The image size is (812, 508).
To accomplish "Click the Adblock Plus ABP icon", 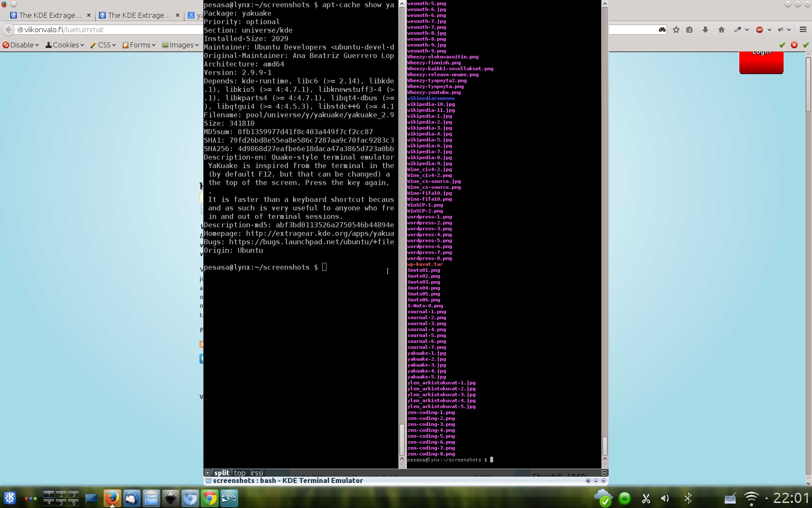I will click(x=760, y=30).
